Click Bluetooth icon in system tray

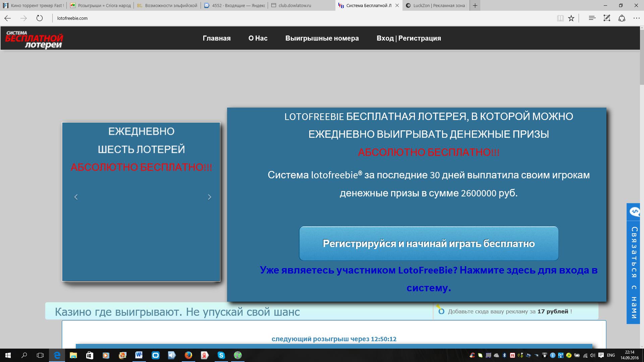tap(504, 355)
